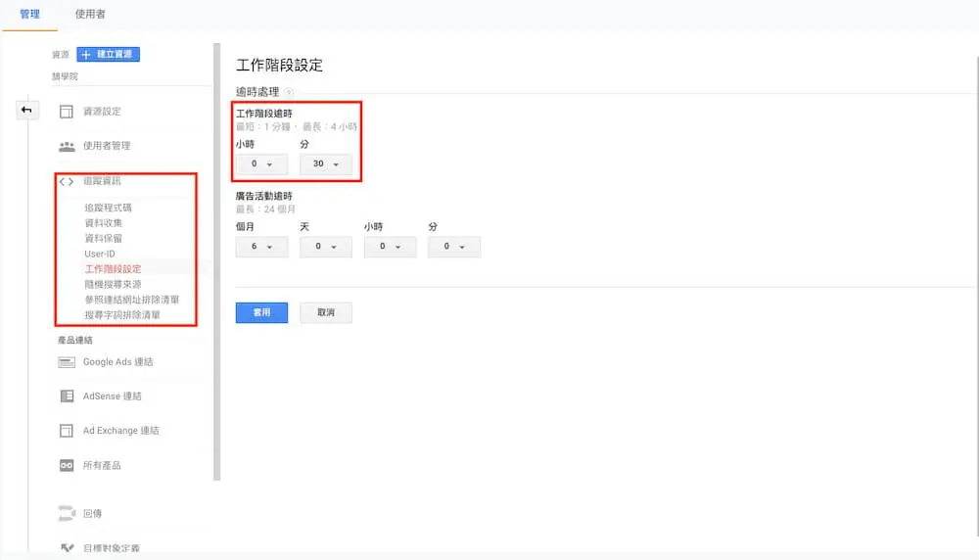The width and height of the screenshot is (979, 560).
Task: Click the page scrollbar at right edge
Action: tap(976, 297)
